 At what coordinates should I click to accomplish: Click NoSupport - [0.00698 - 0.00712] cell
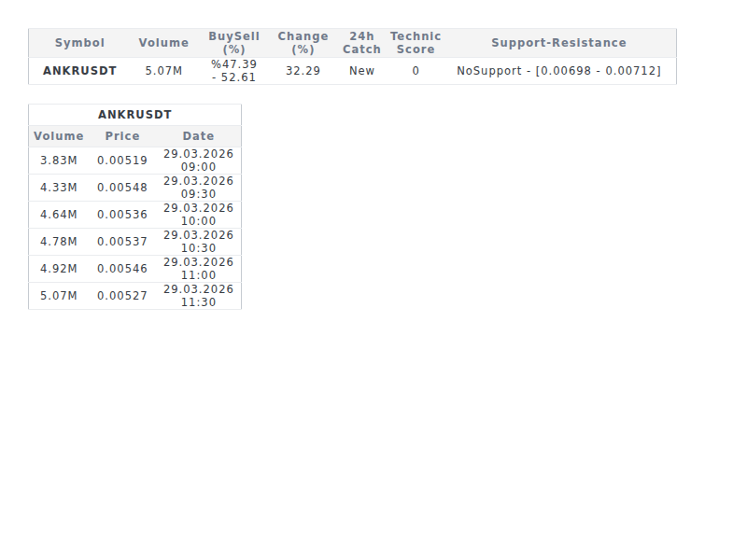click(x=558, y=71)
